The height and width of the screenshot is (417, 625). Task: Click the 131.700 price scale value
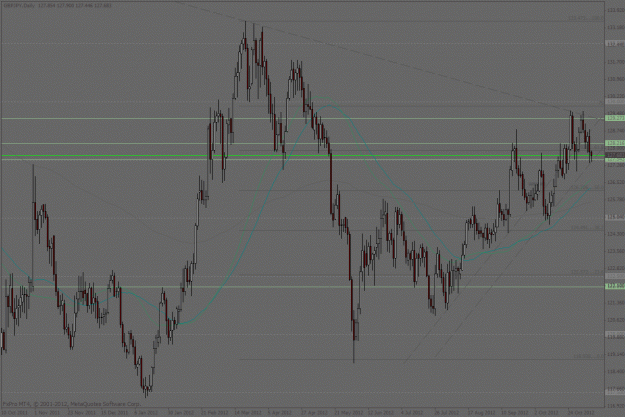click(615, 62)
